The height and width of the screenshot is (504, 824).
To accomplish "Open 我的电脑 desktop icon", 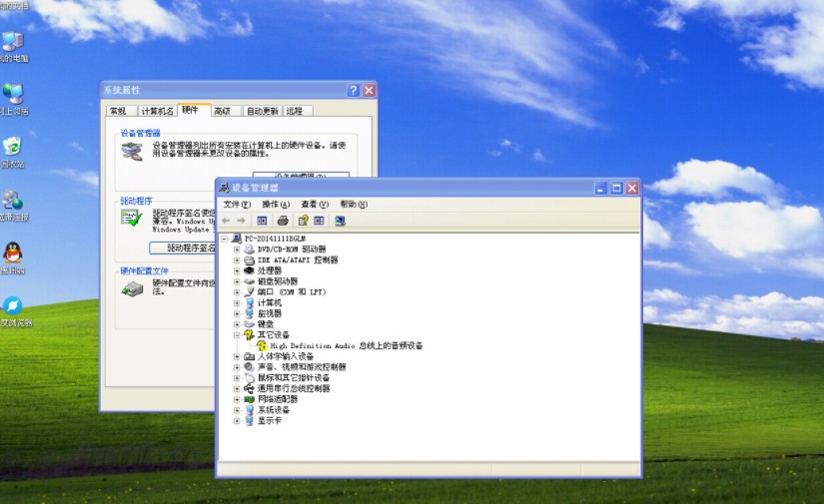I will [x=13, y=48].
